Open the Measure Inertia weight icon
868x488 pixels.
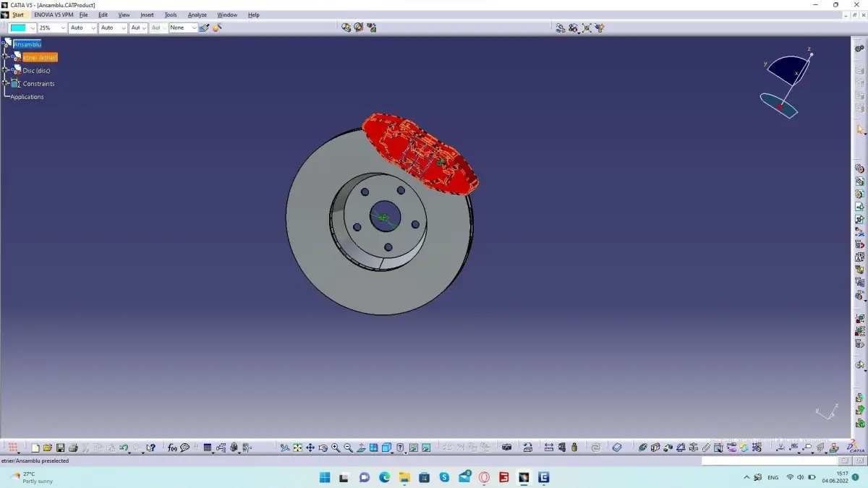tap(574, 448)
